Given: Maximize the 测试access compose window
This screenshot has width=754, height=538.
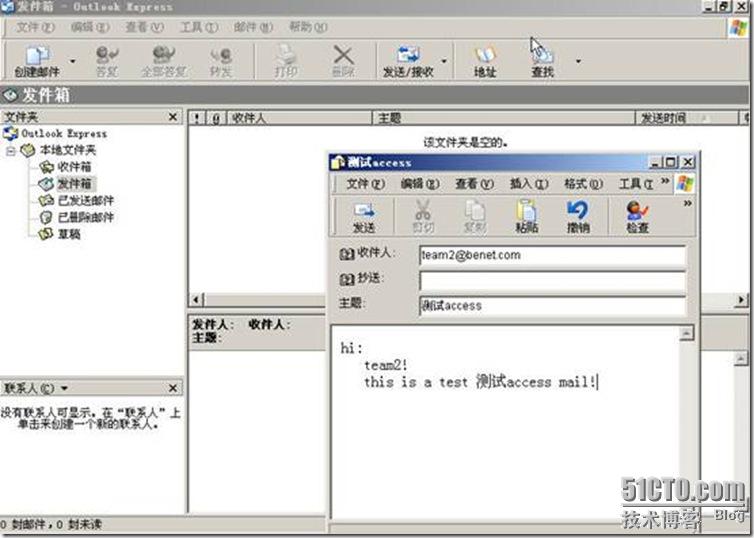Looking at the screenshot, I should click(671, 163).
